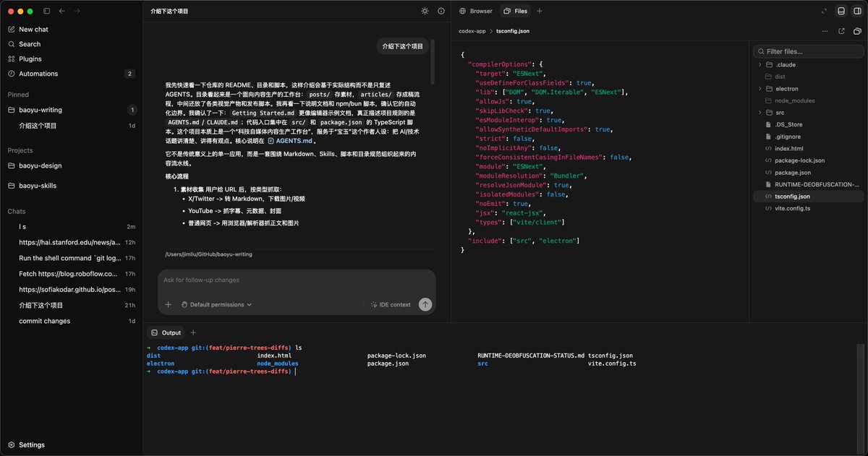Expand the src folder
Screen dimensions: 868x456
(809, 113)
